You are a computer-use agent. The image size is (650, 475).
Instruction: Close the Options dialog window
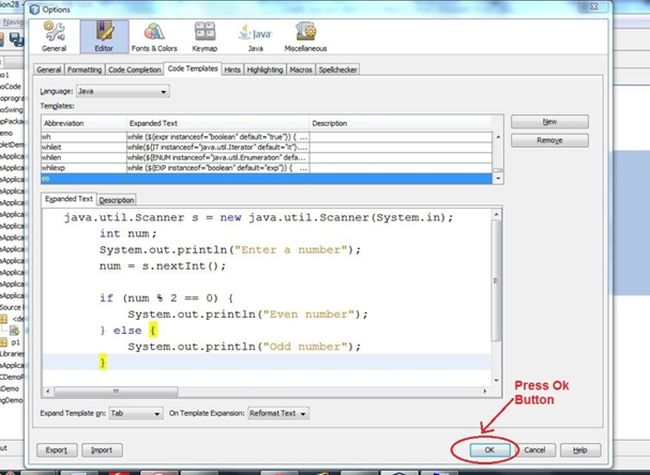[594, 7]
